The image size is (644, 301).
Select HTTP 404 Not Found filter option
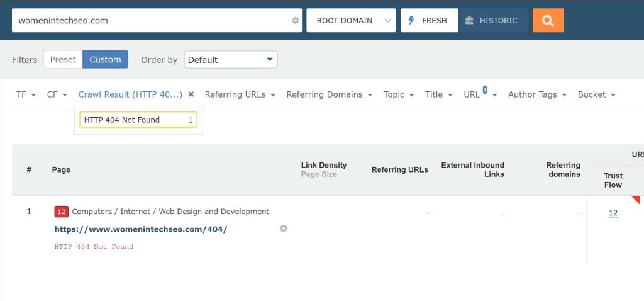[x=138, y=120]
